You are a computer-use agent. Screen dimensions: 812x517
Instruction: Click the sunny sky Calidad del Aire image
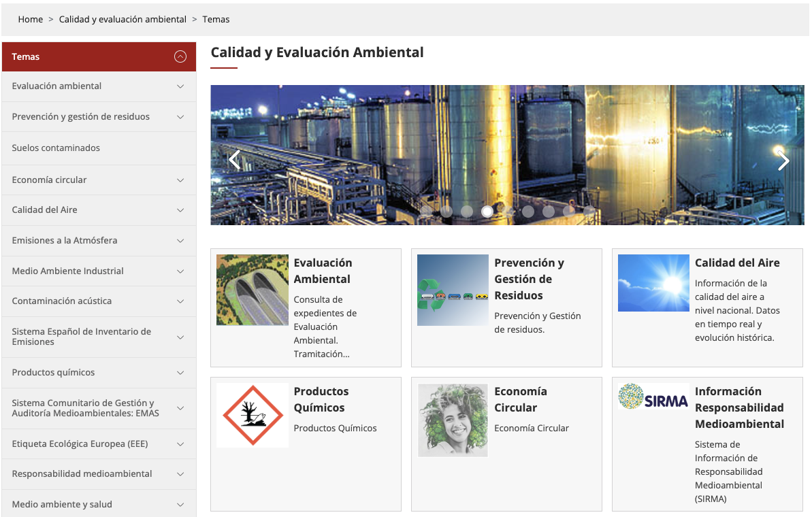(x=653, y=283)
